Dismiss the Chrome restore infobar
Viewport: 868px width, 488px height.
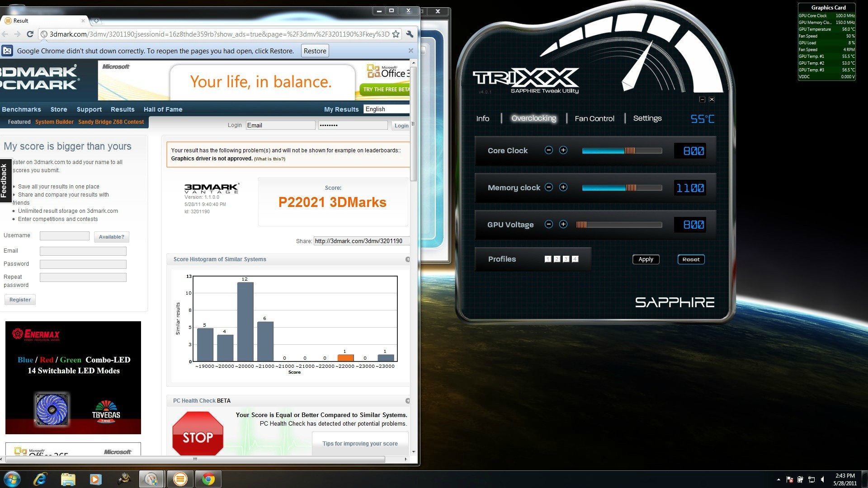pos(410,51)
